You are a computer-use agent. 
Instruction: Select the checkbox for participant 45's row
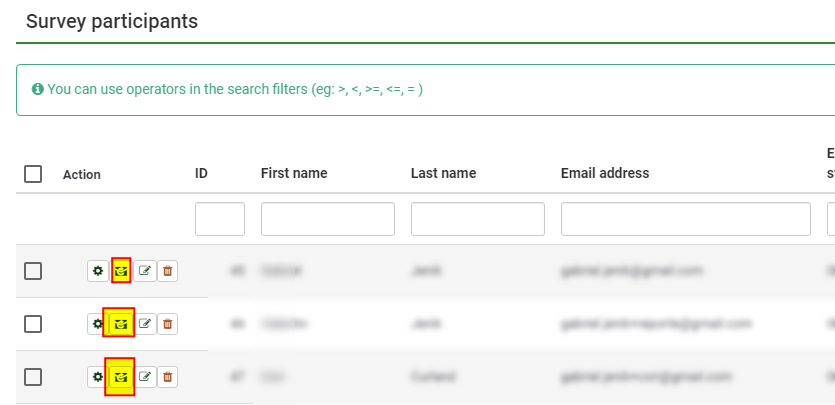(33, 271)
